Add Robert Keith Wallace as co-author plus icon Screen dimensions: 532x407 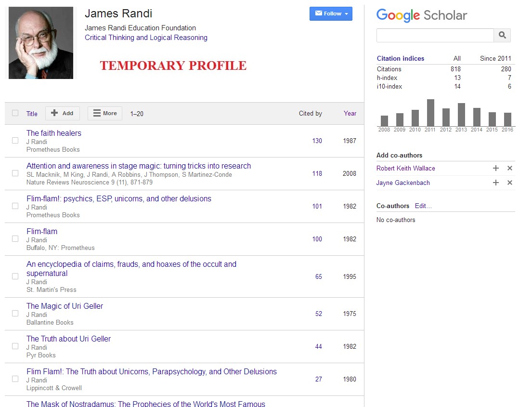coord(496,169)
